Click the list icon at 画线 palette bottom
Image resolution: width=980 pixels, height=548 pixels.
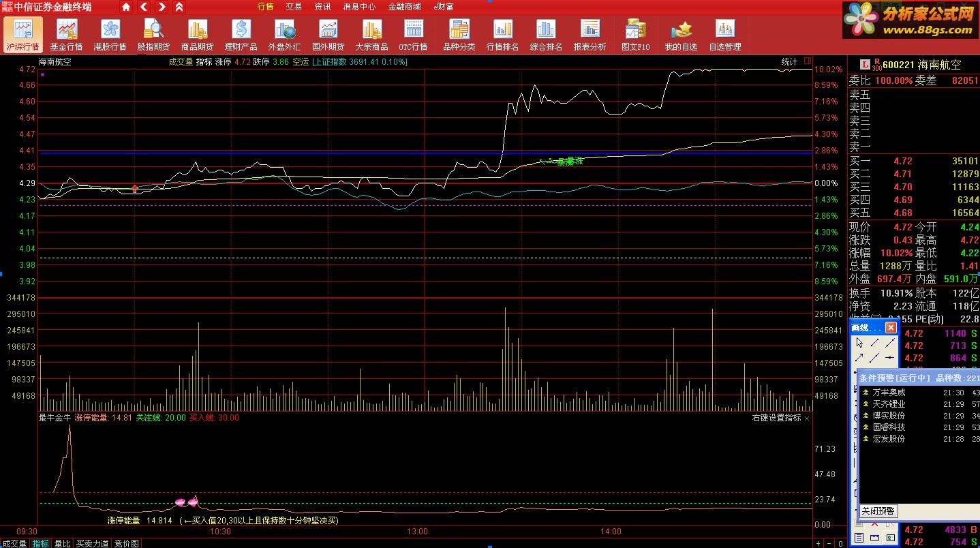click(x=859, y=538)
